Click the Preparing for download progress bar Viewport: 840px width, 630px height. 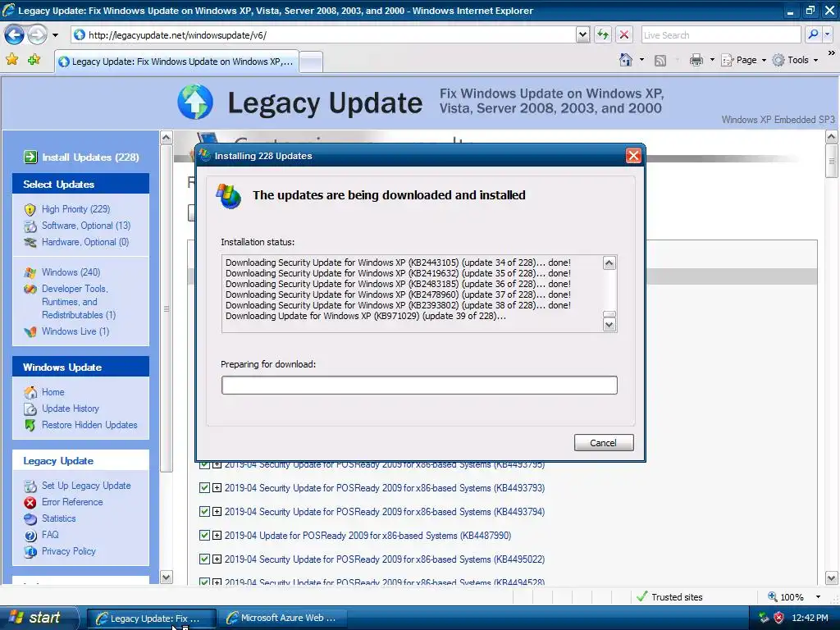pyautogui.click(x=419, y=386)
